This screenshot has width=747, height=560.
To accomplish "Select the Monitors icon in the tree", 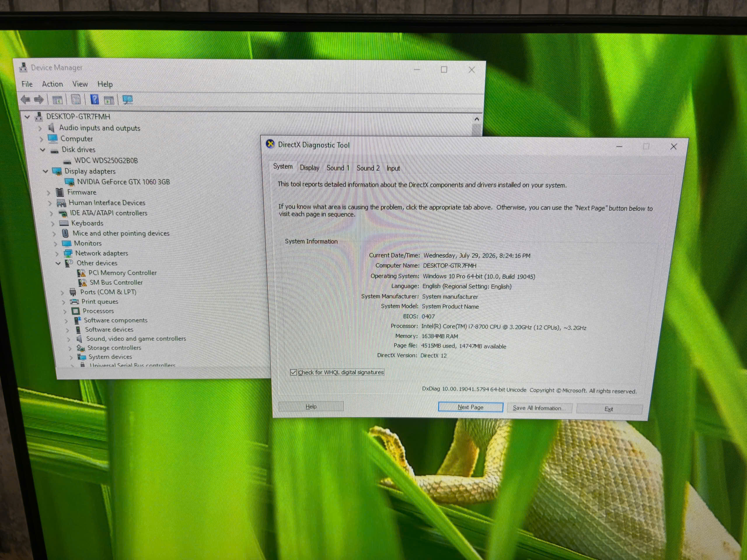I will tap(67, 243).
